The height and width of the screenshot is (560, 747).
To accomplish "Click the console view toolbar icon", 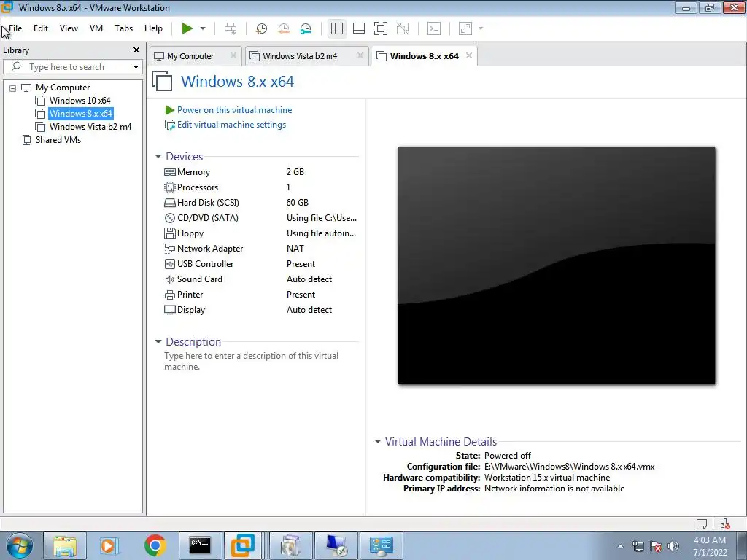I will tap(434, 28).
